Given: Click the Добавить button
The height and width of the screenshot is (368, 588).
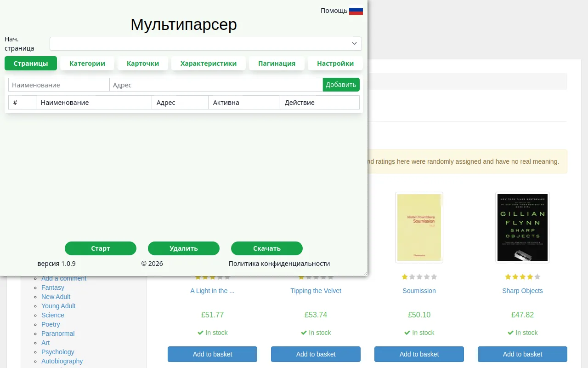Looking at the screenshot, I should [341, 85].
